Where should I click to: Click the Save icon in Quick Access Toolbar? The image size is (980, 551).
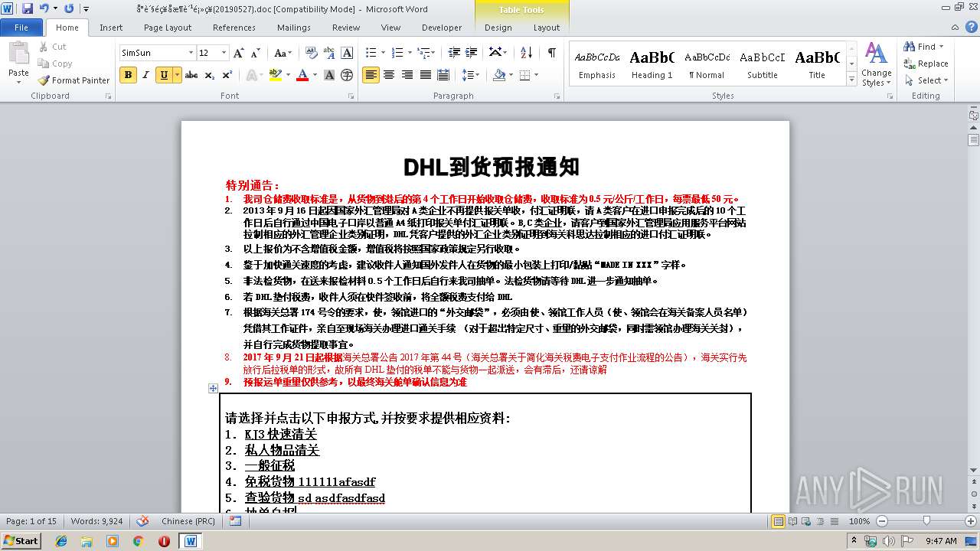(28, 8)
